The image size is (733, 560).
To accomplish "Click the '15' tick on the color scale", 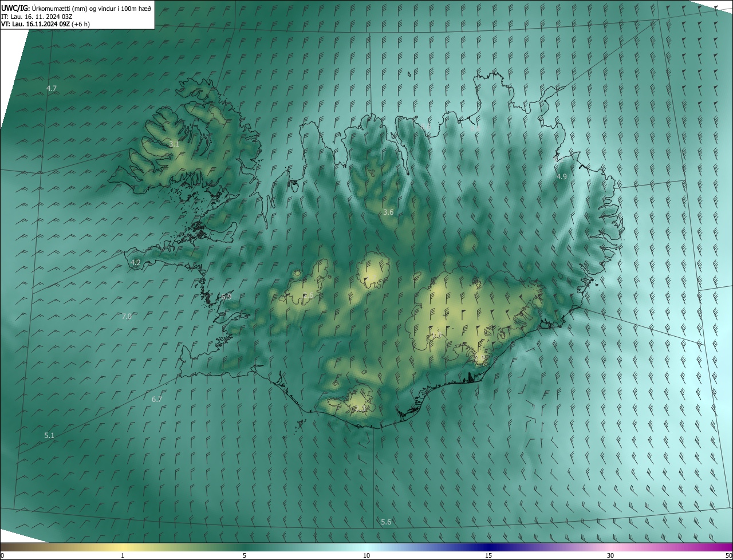I will pos(488,556).
